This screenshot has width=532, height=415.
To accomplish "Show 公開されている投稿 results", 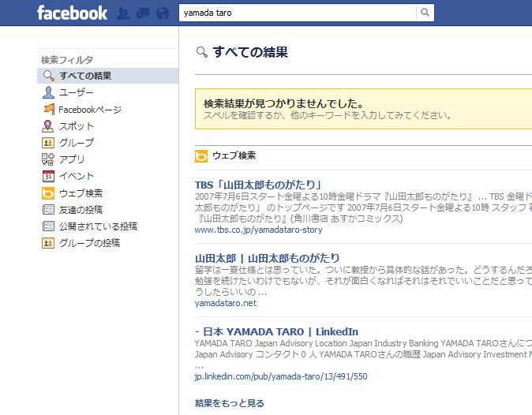I will (99, 226).
